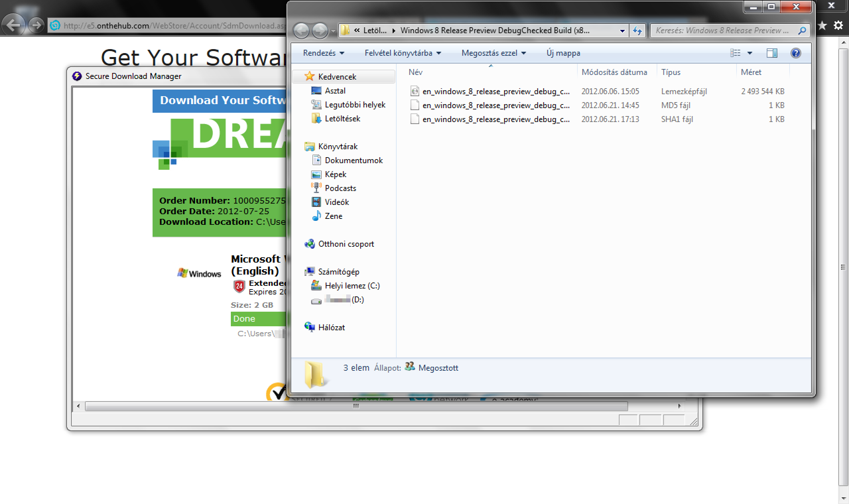Open Megosztás ezzel menu
This screenshot has width=849, height=504.
point(493,53)
